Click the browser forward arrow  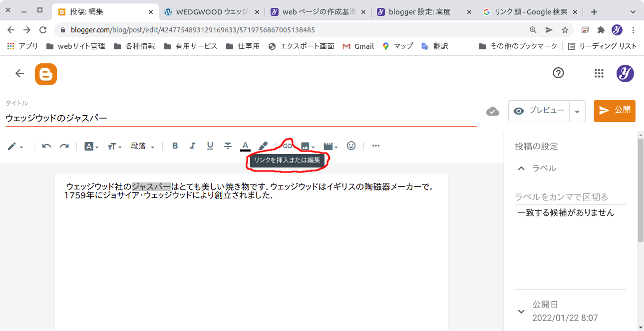click(27, 30)
